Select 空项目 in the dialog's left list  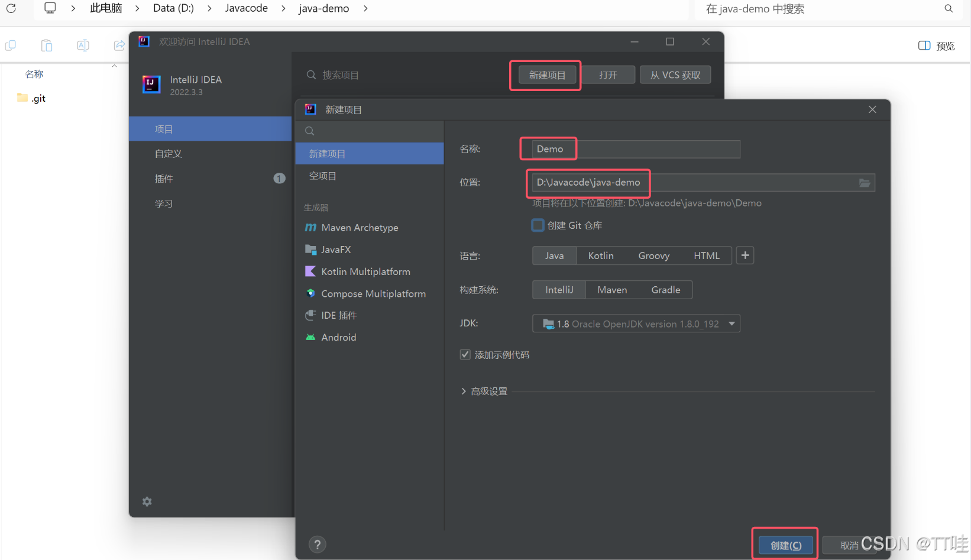click(370, 176)
